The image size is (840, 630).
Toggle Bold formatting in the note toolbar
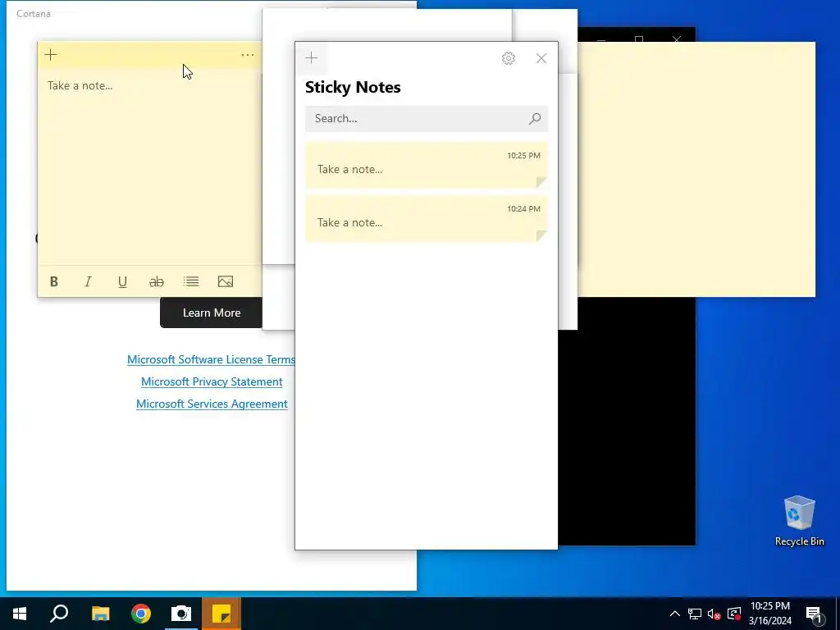pyautogui.click(x=53, y=282)
